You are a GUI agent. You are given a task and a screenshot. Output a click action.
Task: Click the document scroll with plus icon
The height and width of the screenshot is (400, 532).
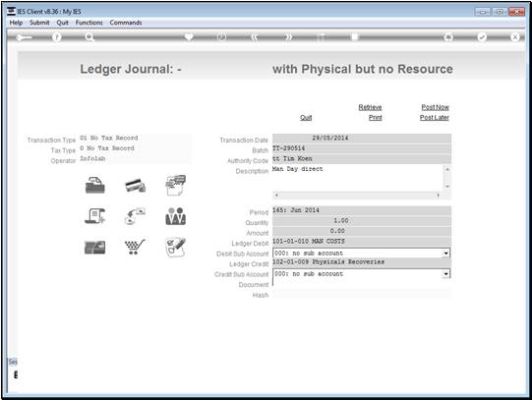[95, 216]
